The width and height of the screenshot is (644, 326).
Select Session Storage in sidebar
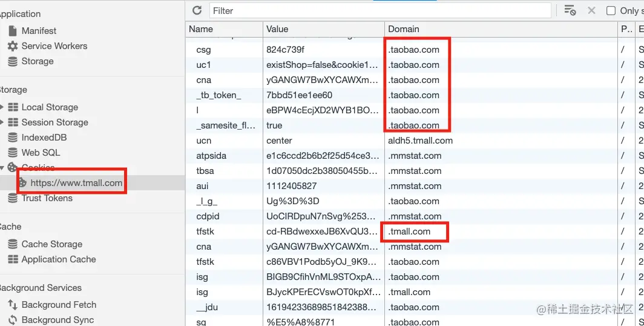(54, 122)
